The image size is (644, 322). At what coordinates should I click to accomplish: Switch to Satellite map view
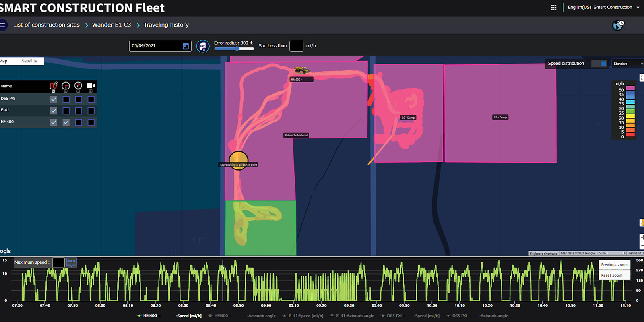29,61
